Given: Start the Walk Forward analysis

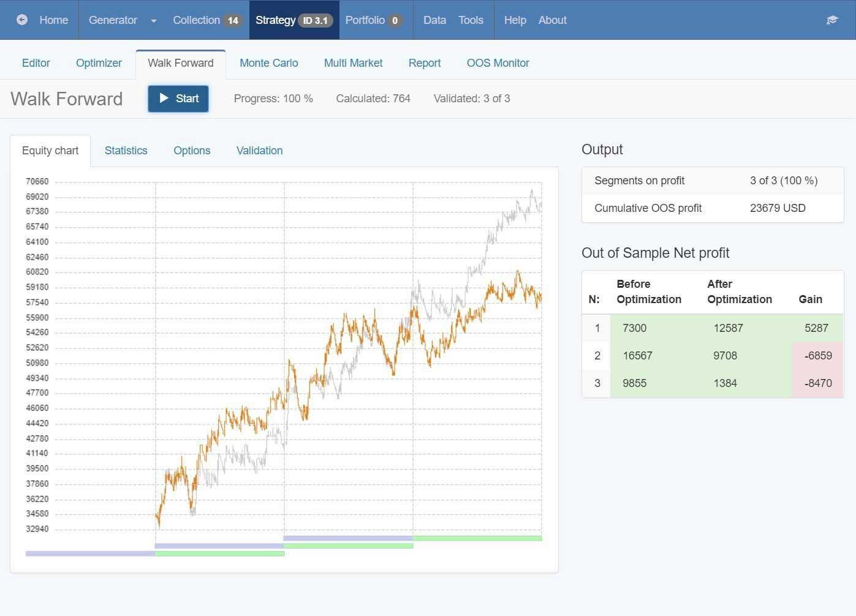Looking at the screenshot, I should click(178, 99).
